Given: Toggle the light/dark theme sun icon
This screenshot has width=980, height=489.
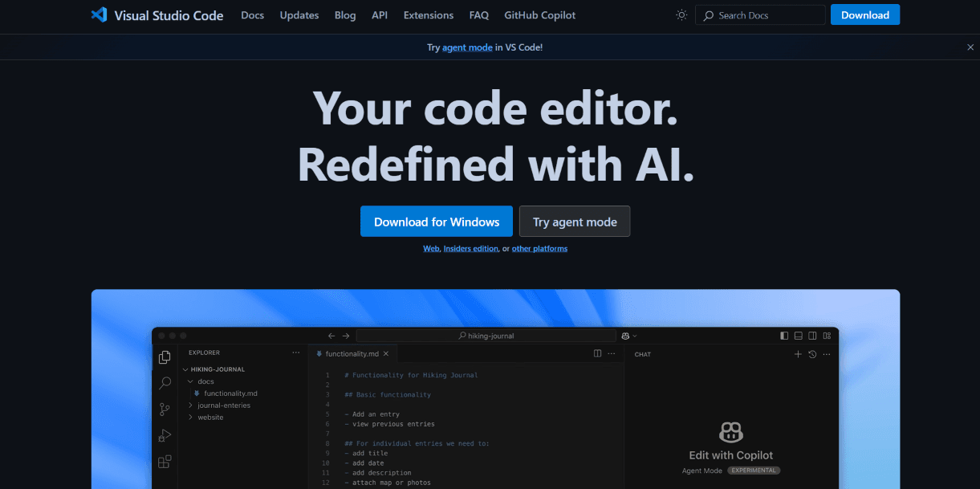Looking at the screenshot, I should [x=681, y=15].
